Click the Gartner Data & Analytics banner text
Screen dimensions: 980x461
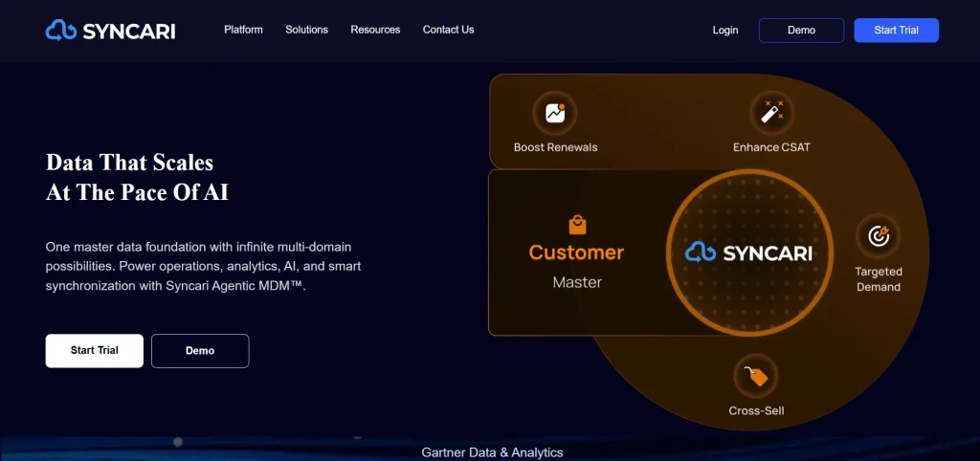coord(492,452)
